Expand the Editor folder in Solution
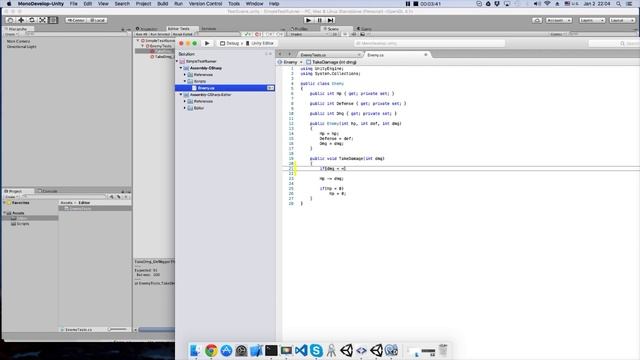Screen dimensions: 640x360 185,108
